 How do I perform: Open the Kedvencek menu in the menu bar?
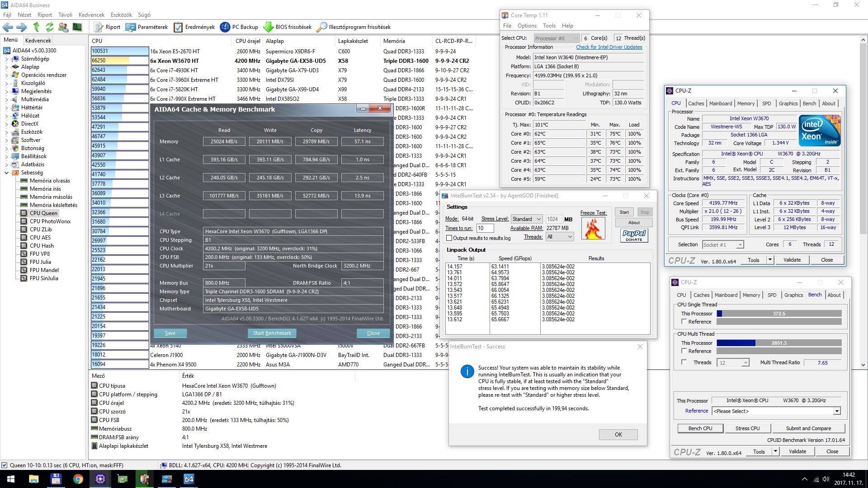coord(91,15)
